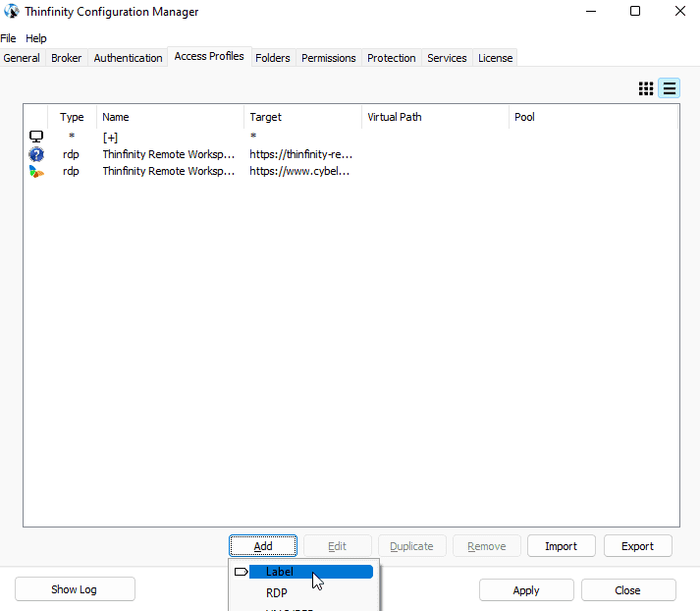This screenshot has height=611, width=700.
Task: Click the Remove button
Action: point(487,546)
